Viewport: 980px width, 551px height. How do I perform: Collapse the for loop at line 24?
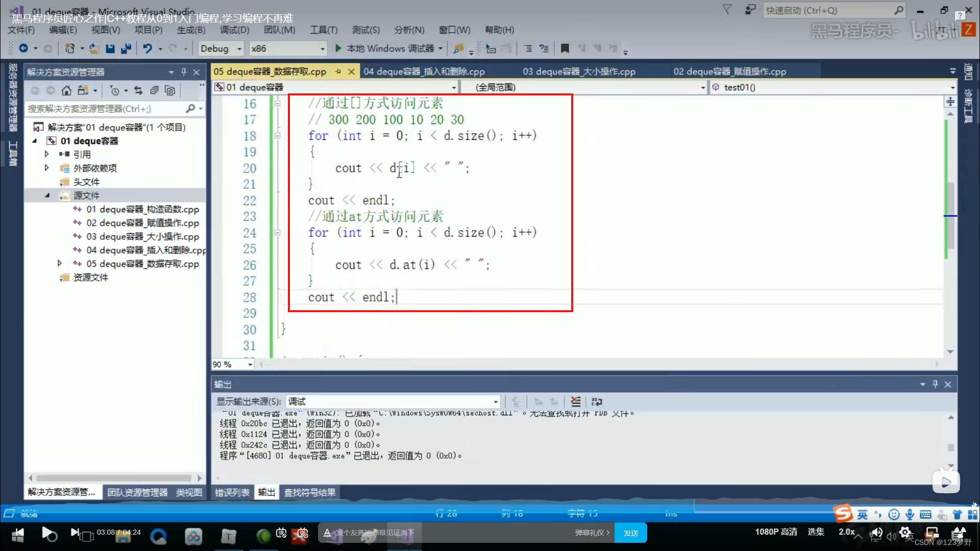[278, 233]
